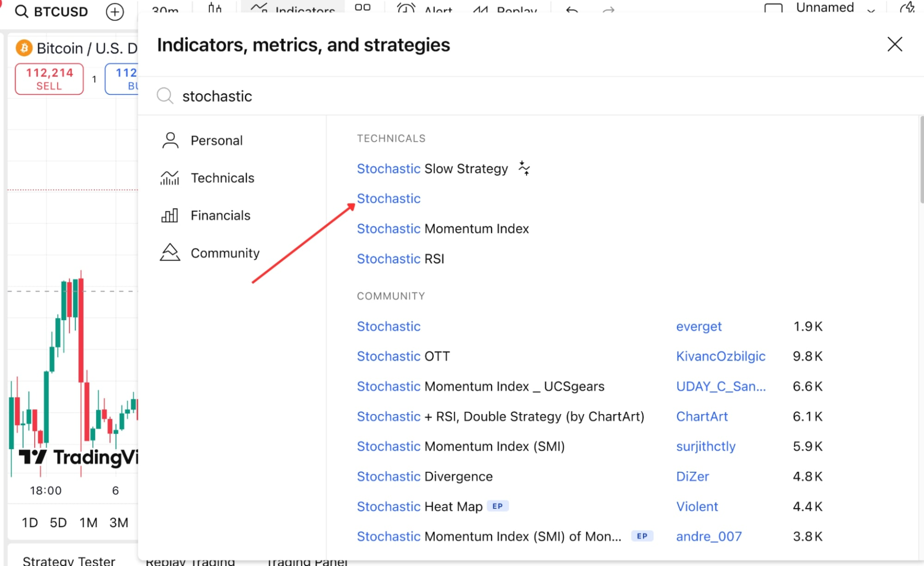Click the Replay icon in the toolbar
This screenshot has width=924, height=566.
click(x=480, y=10)
